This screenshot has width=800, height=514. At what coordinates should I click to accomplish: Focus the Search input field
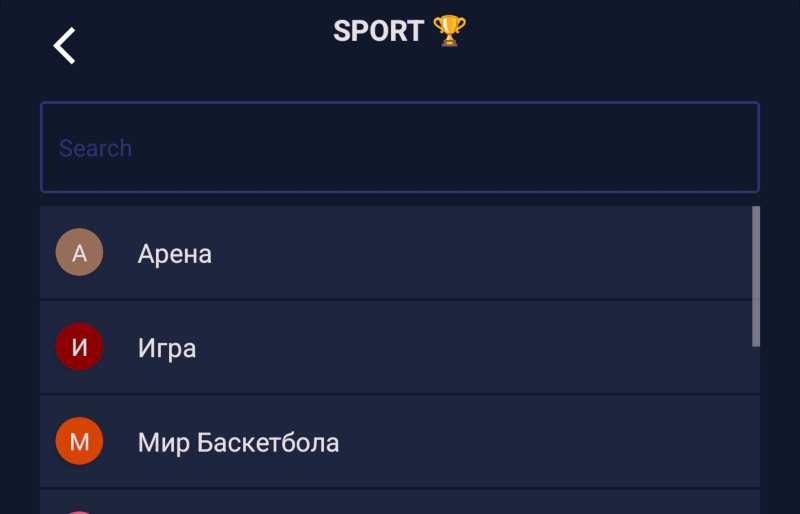click(x=400, y=147)
